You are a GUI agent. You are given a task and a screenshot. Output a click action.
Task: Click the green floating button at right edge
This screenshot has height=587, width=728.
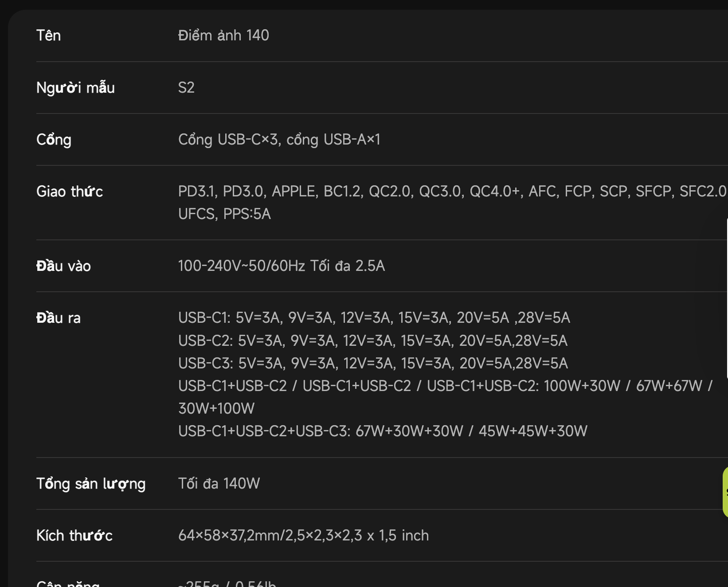coord(725,492)
